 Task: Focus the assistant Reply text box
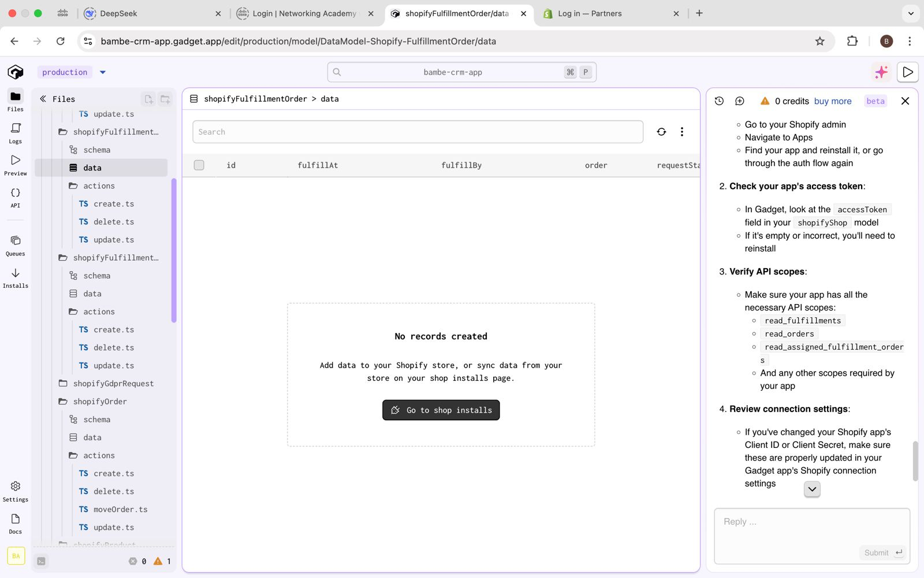tap(812, 536)
